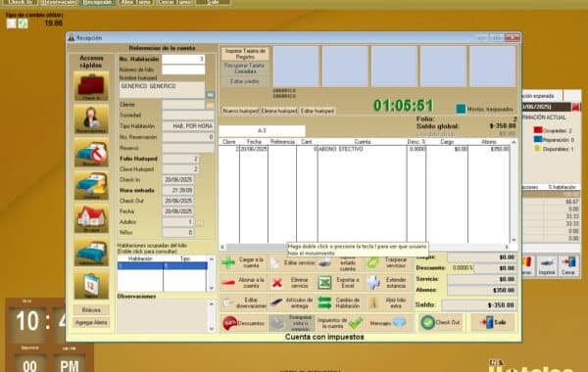Toggle Impuestos de la cuenta checkmark
Image resolution: width=588 pixels, height=372 pixels.
[356, 323]
